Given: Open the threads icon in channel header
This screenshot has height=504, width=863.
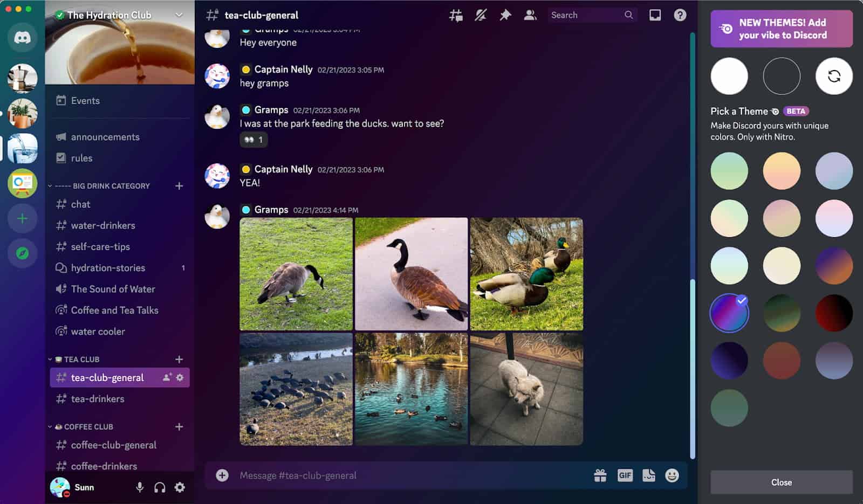Looking at the screenshot, I should 455,15.
